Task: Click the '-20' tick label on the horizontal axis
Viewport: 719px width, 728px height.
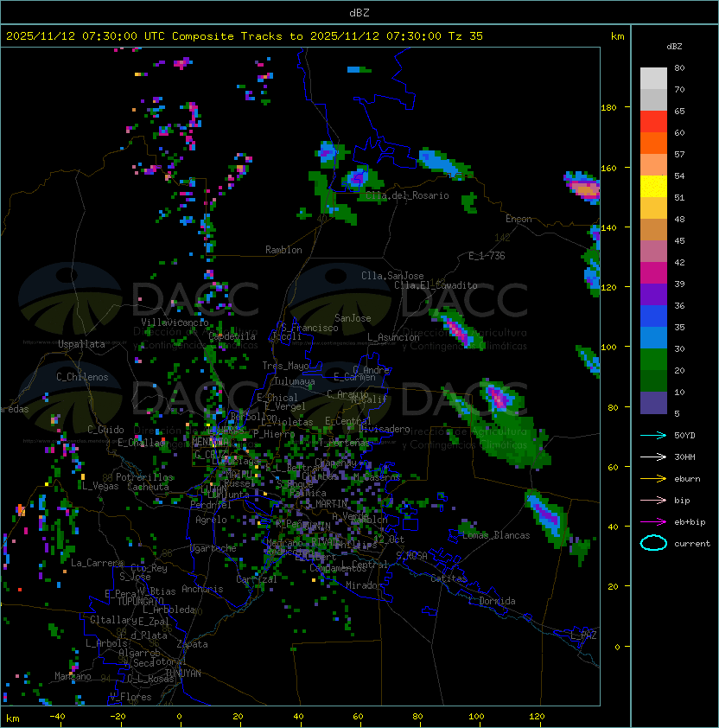Action: tap(118, 717)
